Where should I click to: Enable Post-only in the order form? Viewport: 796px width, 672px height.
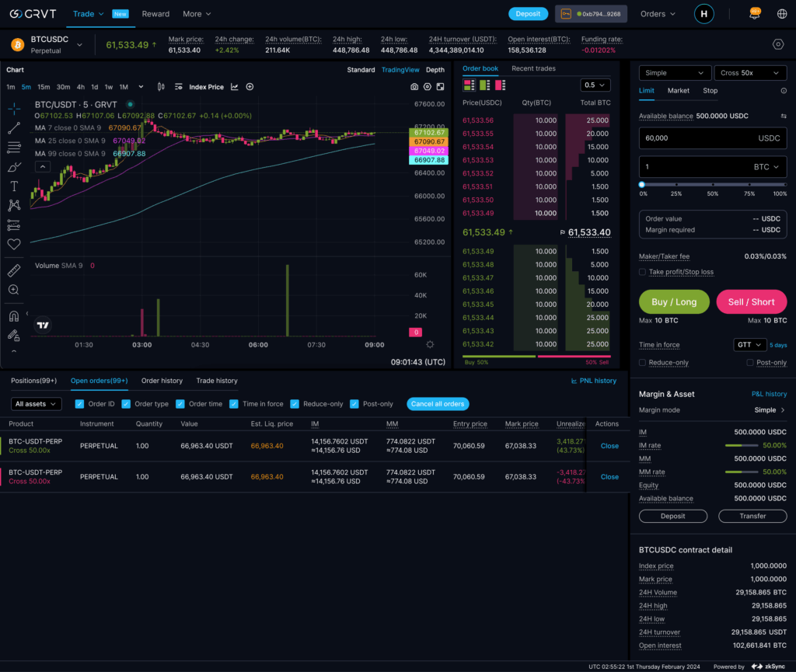coord(750,363)
